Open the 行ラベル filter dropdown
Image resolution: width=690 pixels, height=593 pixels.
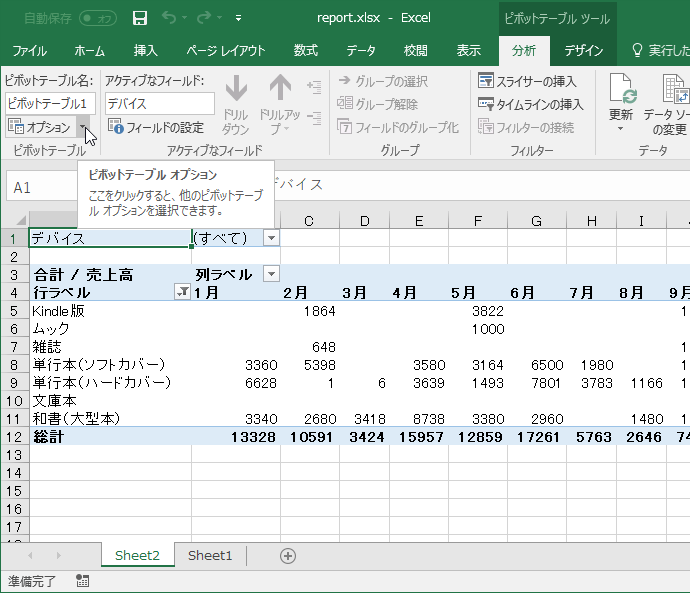pyautogui.click(x=182, y=292)
